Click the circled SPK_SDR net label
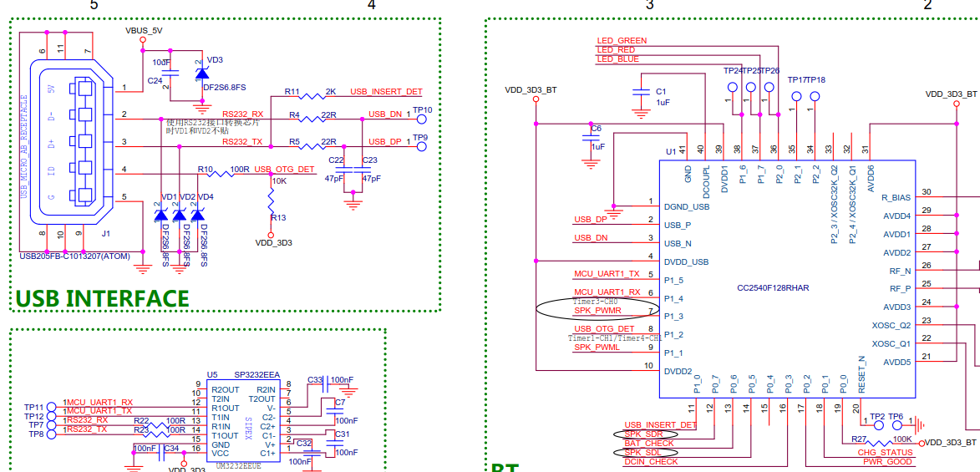Viewport: 980px width, 472px height. click(646, 434)
